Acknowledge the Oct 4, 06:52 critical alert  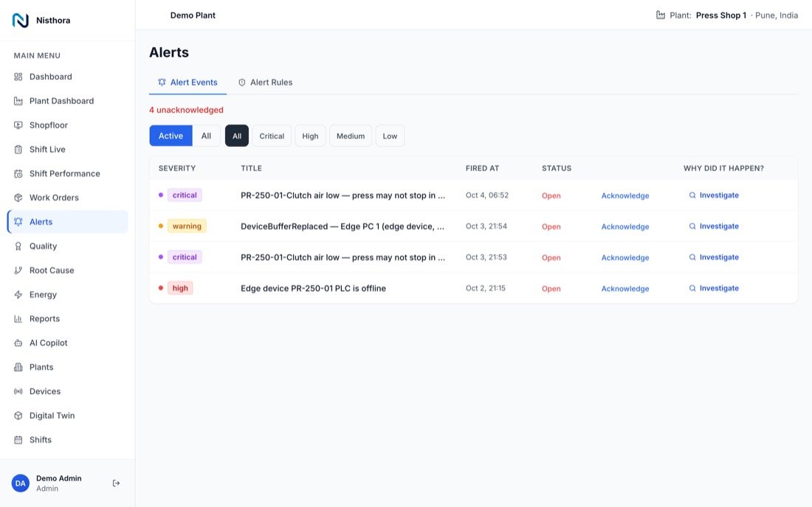(625, 196)
